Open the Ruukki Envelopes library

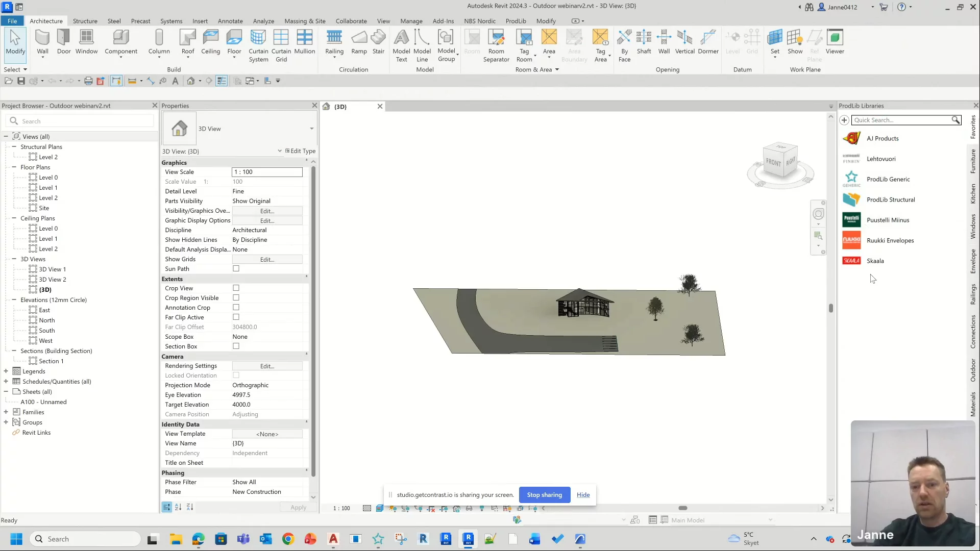point(890,240)
